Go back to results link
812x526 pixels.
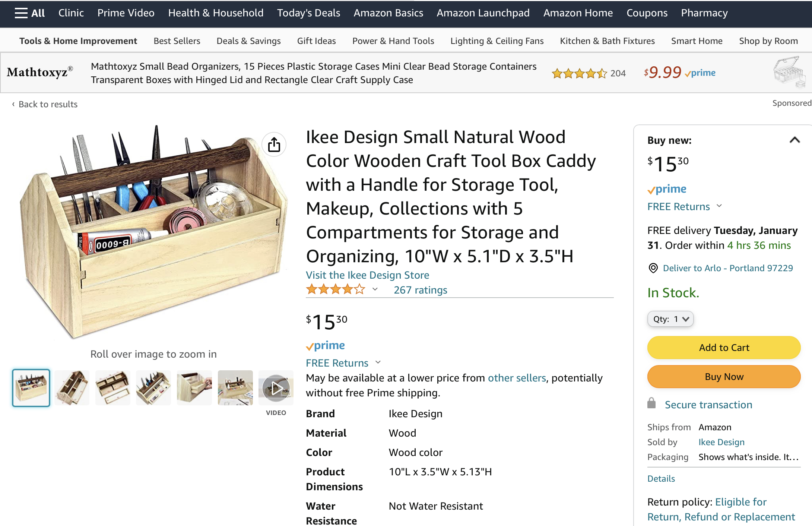(x=45, y=104)
